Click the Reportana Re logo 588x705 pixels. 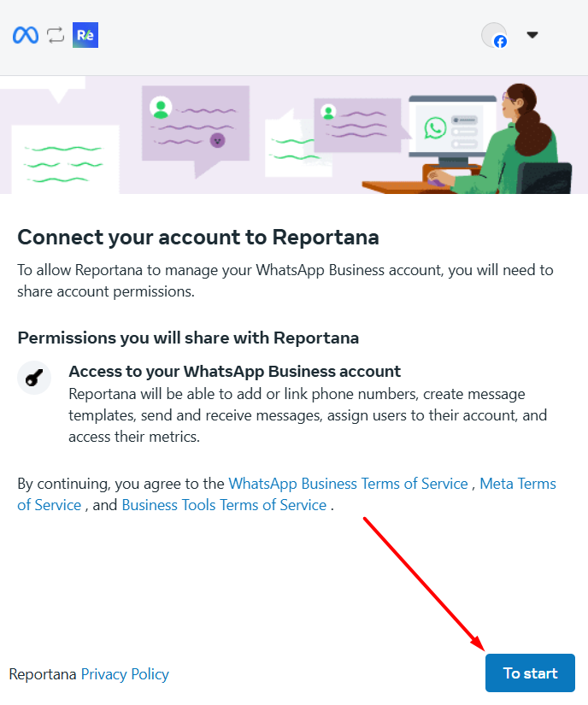(x=85, y=35)
